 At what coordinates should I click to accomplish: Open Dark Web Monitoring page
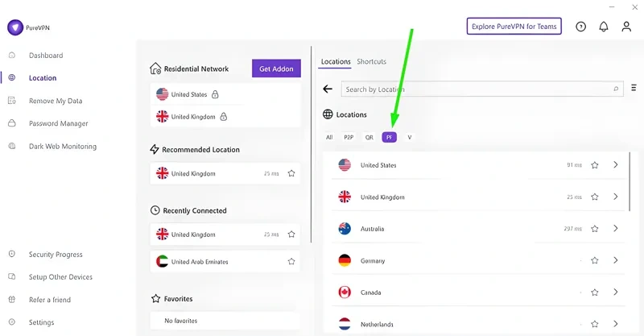(x=63, y=146)
